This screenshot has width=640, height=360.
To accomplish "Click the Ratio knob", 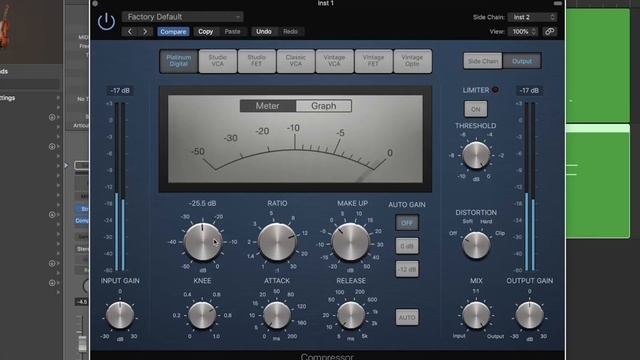I will pyautogui.click(x=277, y=242).
